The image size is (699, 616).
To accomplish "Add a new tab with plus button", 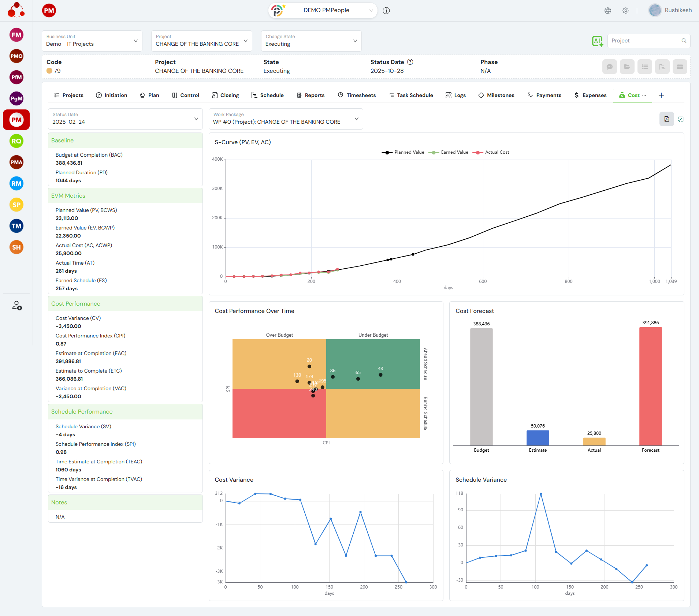I will pyautogui.click(x=661, y=95).
